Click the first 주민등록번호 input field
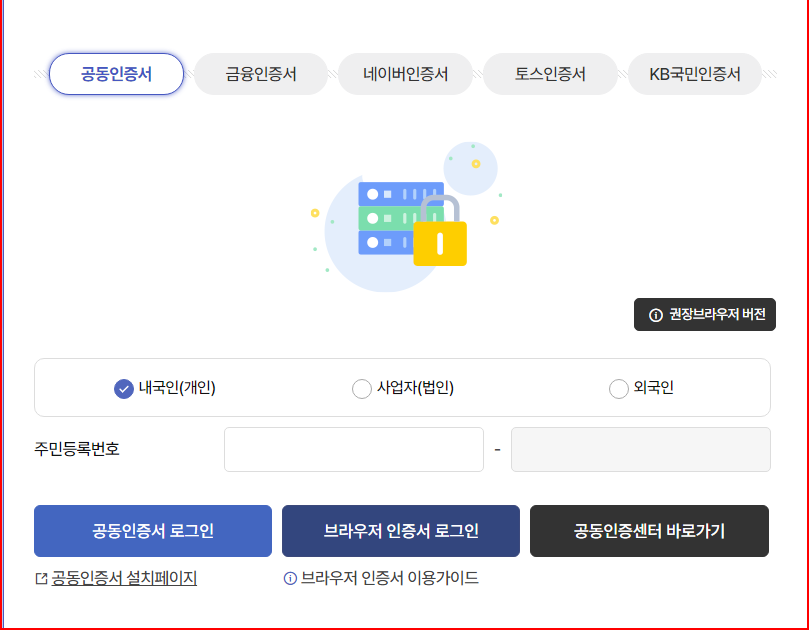This screenshot has height=630, width=809. click(354, 449)
